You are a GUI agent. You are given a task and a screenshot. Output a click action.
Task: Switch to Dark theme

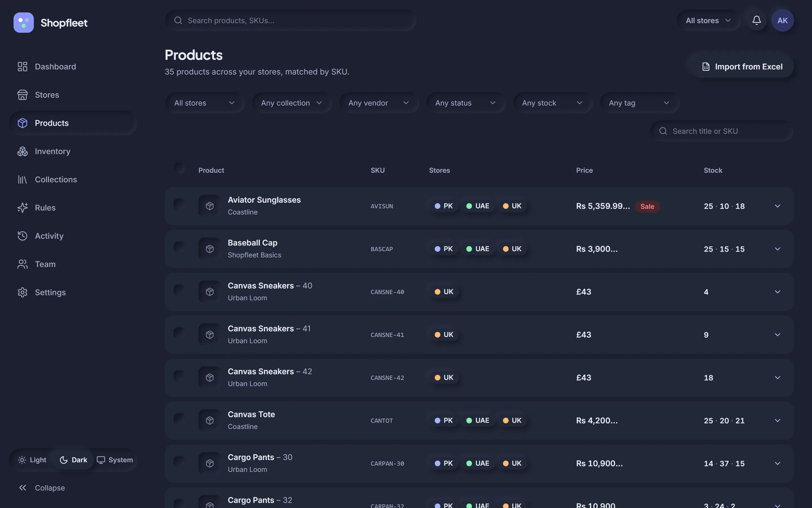[x=74, y=460]
